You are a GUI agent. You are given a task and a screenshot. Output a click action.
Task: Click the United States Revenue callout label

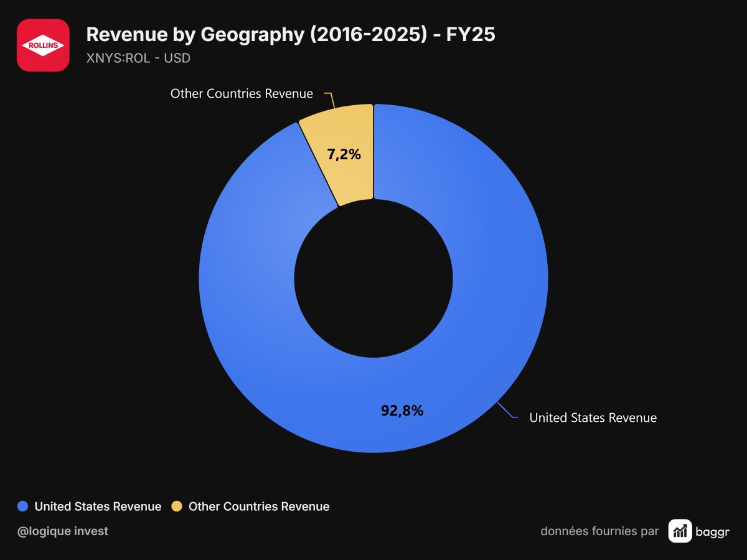click(593, 418)
